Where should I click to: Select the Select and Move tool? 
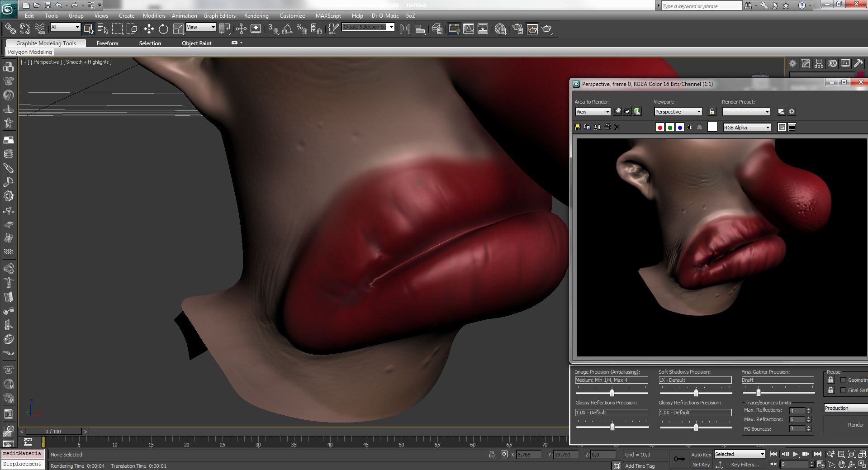tap(149, 28)
